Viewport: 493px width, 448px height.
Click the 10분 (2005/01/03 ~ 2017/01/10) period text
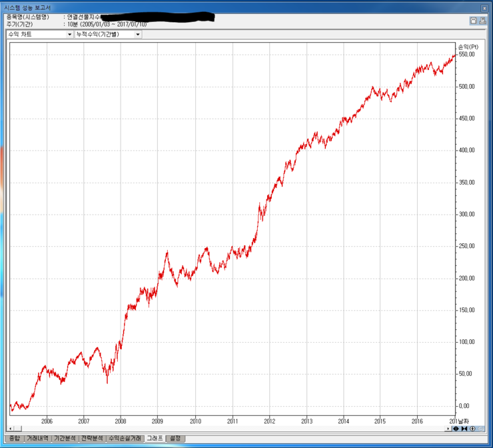tap(107, 24)
